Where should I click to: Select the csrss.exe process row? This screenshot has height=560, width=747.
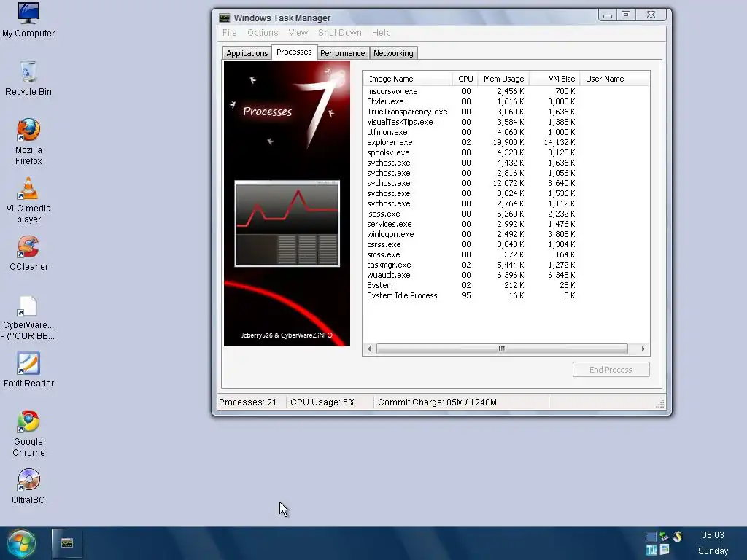(x=506, y=245)
